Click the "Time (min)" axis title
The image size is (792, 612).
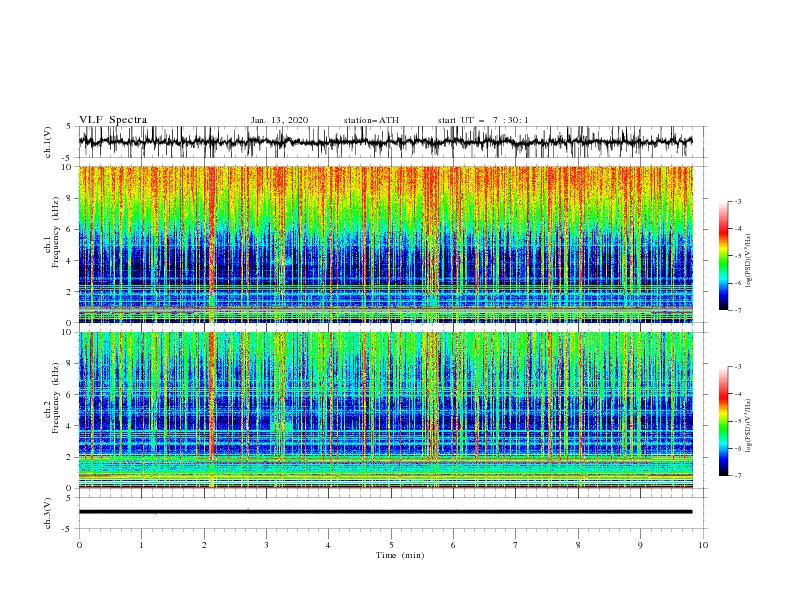click(400, 555)
